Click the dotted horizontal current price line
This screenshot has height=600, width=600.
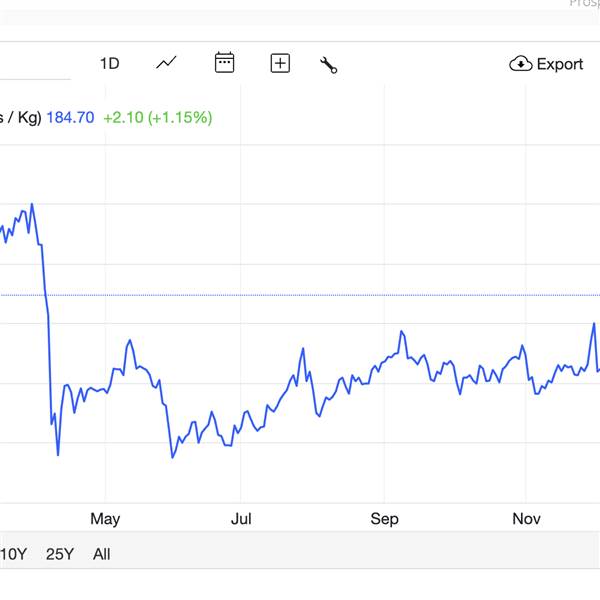click(300, 295)
